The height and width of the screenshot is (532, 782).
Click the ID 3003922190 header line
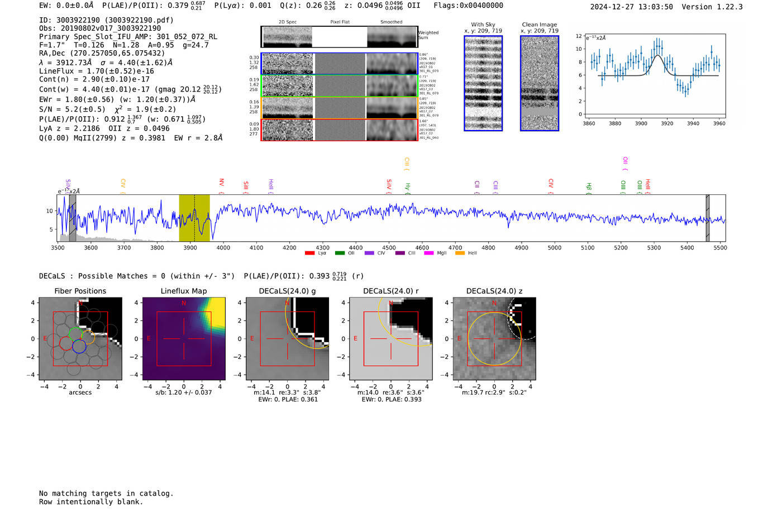coord(106,20)
